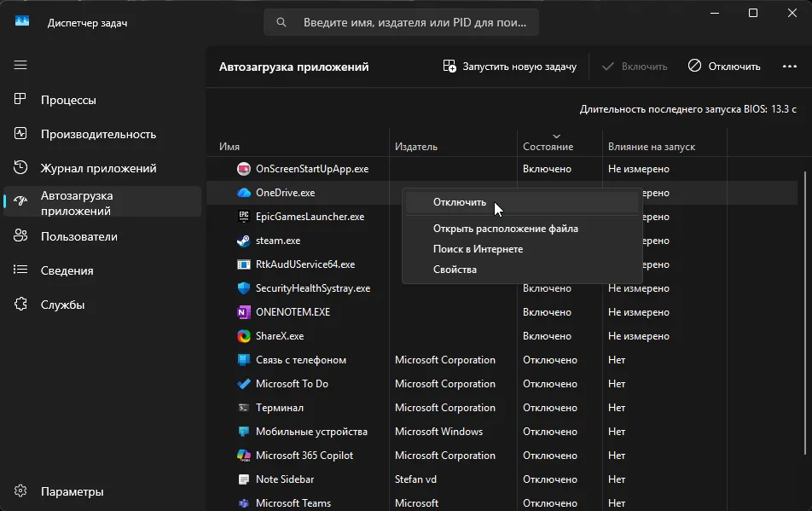Switch to the Производительность tab

(x=102, y=134)
